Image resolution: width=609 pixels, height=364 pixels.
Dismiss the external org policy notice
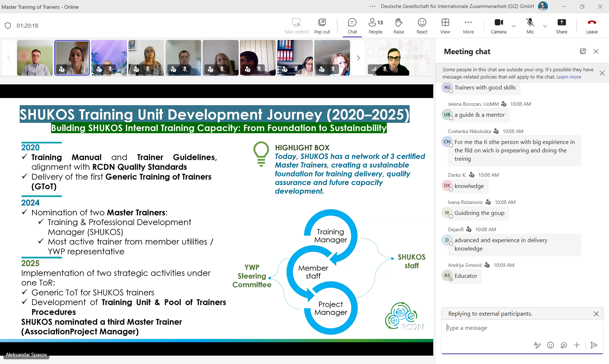coord(602,73)
